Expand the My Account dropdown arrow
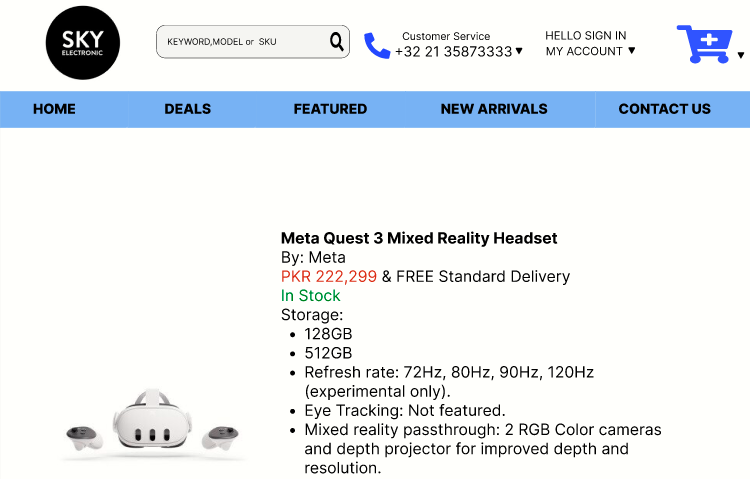 631,51
